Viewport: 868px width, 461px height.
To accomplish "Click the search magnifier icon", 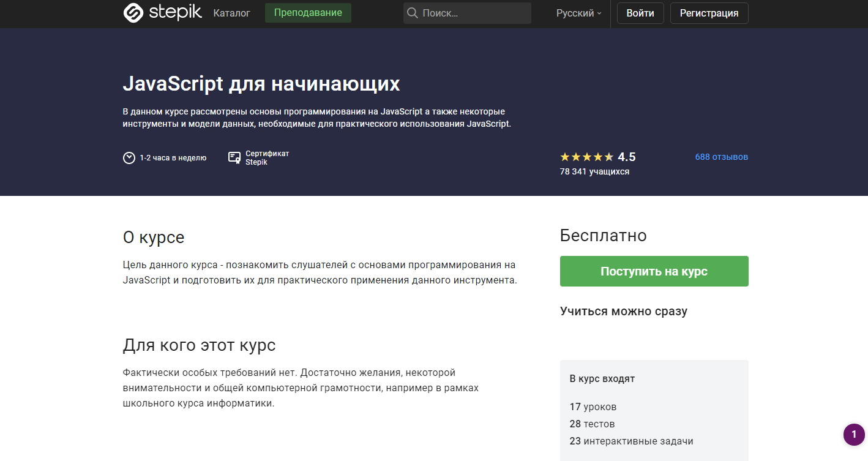I will (x=413, y=13).
